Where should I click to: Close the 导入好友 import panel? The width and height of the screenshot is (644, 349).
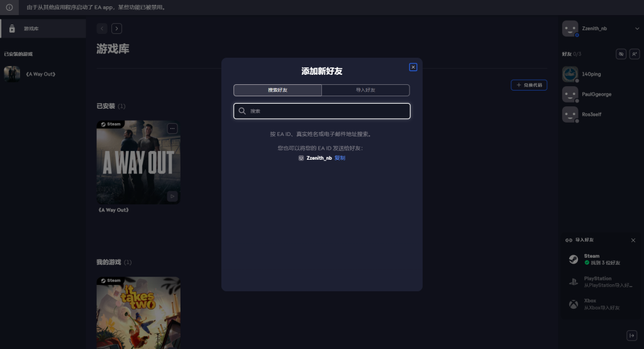click(x=633, y=240)
